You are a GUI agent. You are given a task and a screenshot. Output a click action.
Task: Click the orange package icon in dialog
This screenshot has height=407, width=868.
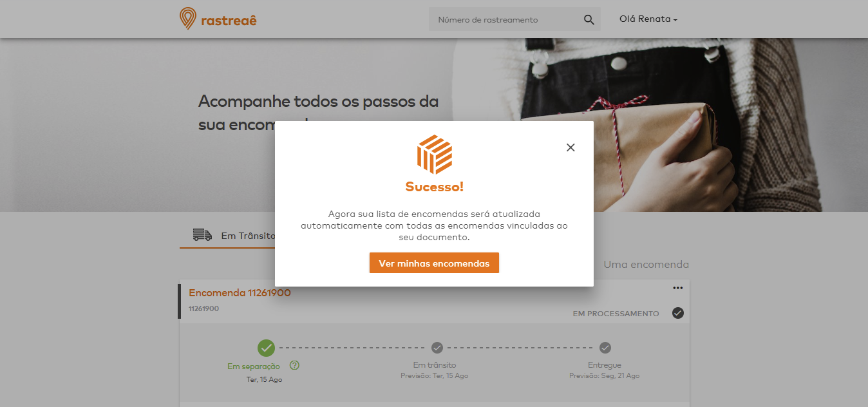[434, 155]
